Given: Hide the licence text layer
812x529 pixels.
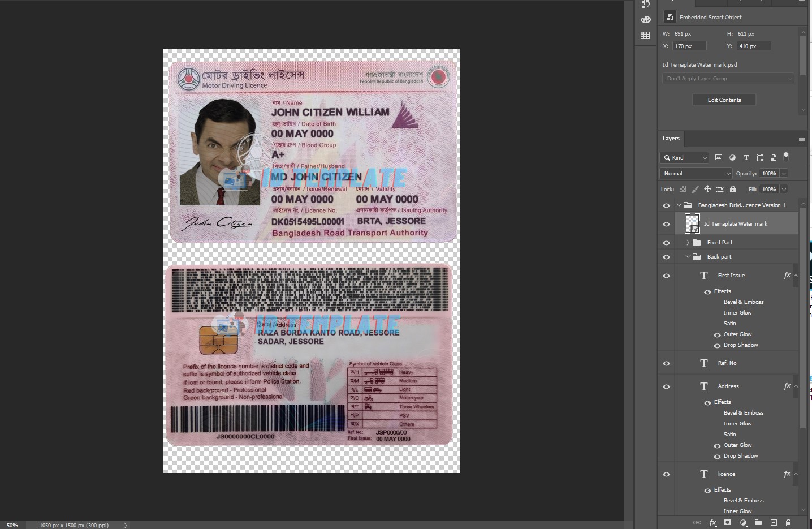Looking at the screenshot, I should coord(666,474).
